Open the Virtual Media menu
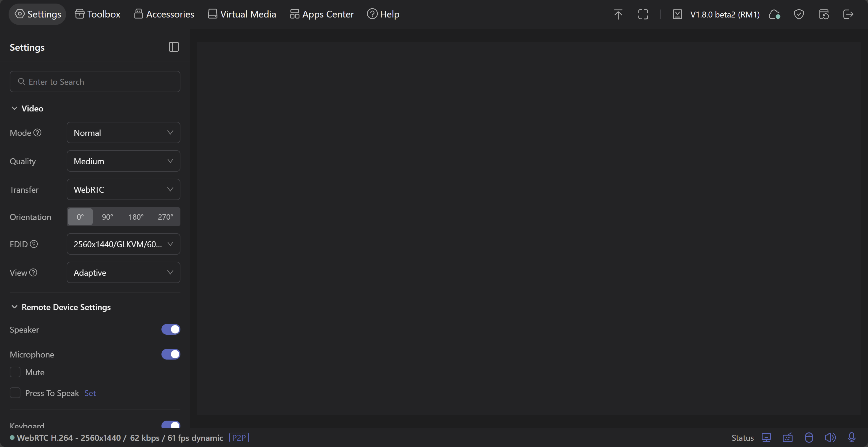 [242, 14]
